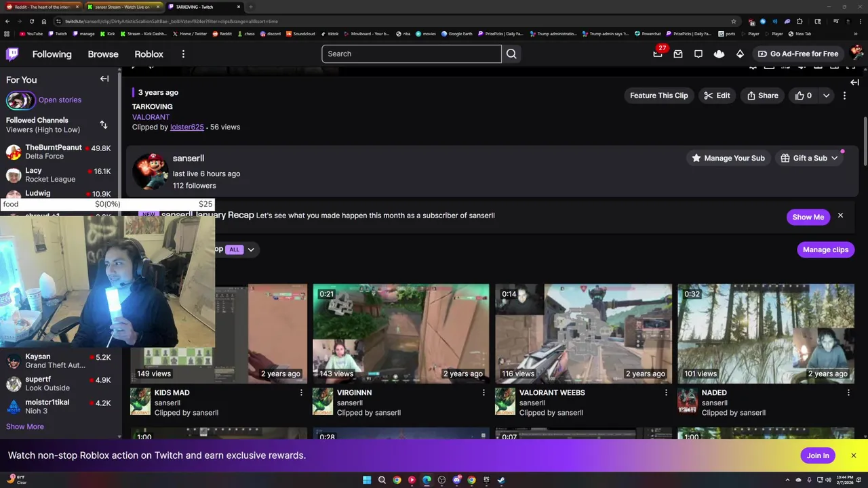Open the Browse tab

(x=103, y=54)
